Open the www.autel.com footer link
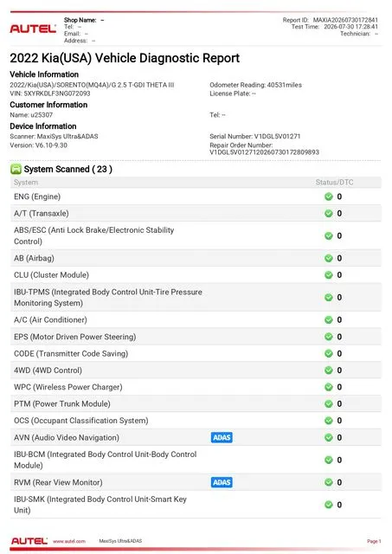Screen dimensions: 392x554 point(69,541)
